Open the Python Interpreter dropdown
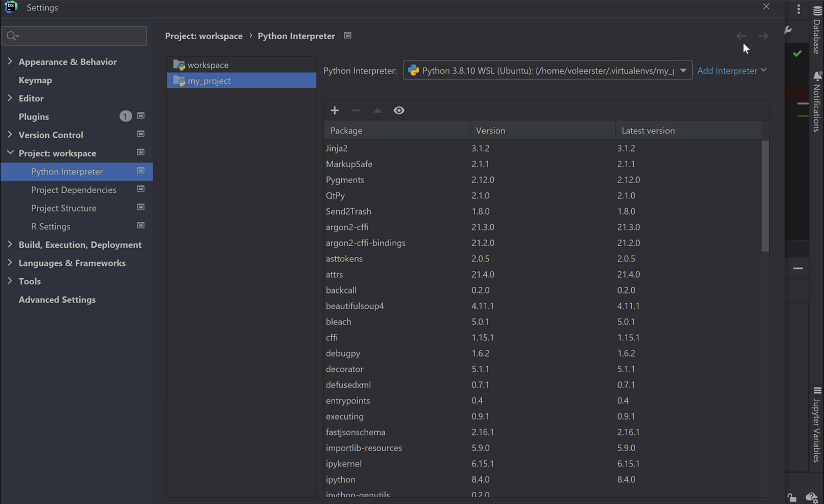 pyautogui.click(x=548, y=71)
